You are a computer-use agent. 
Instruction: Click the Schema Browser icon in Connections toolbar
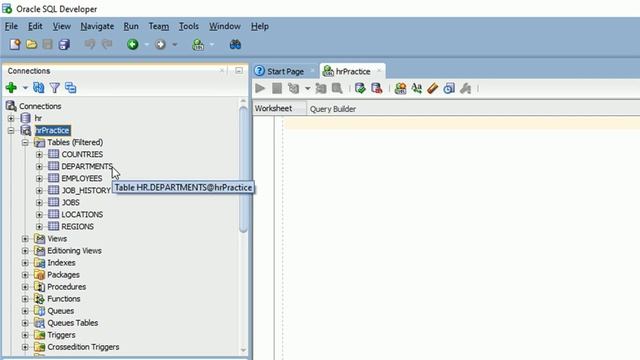71,87
